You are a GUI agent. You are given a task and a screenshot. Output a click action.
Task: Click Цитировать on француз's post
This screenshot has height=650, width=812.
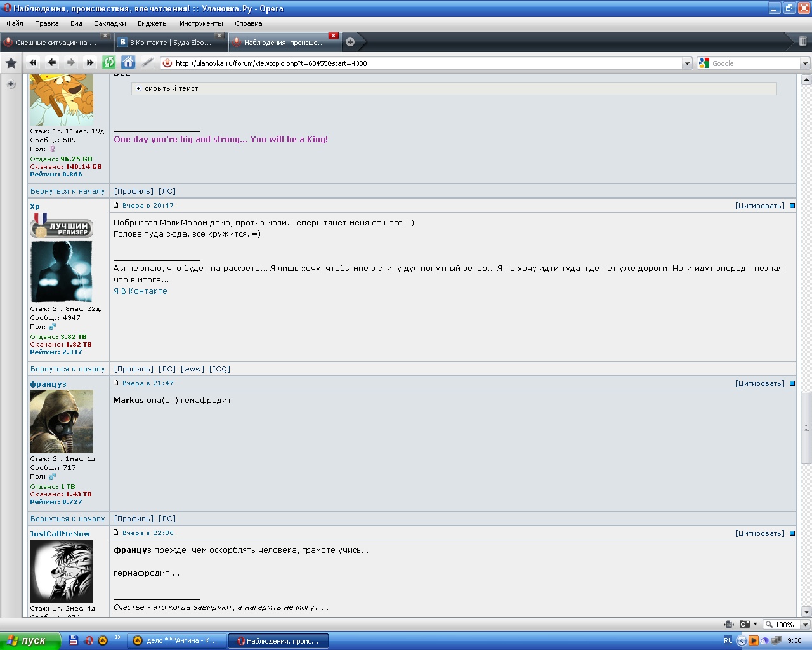[x=759, y=383]
